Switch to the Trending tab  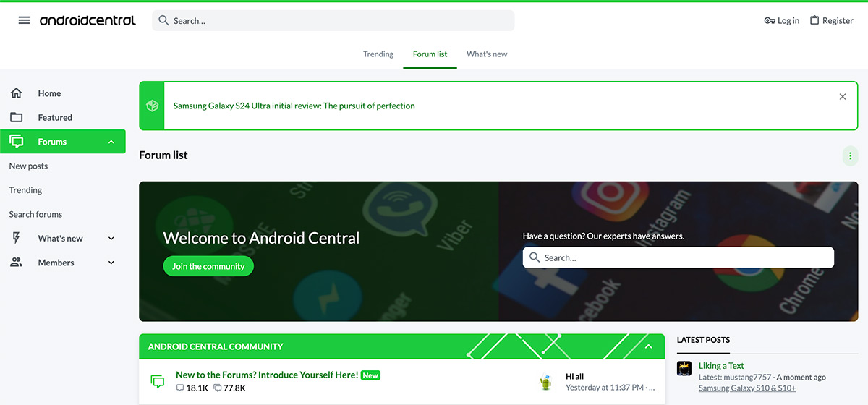click(x=378, y=54)
